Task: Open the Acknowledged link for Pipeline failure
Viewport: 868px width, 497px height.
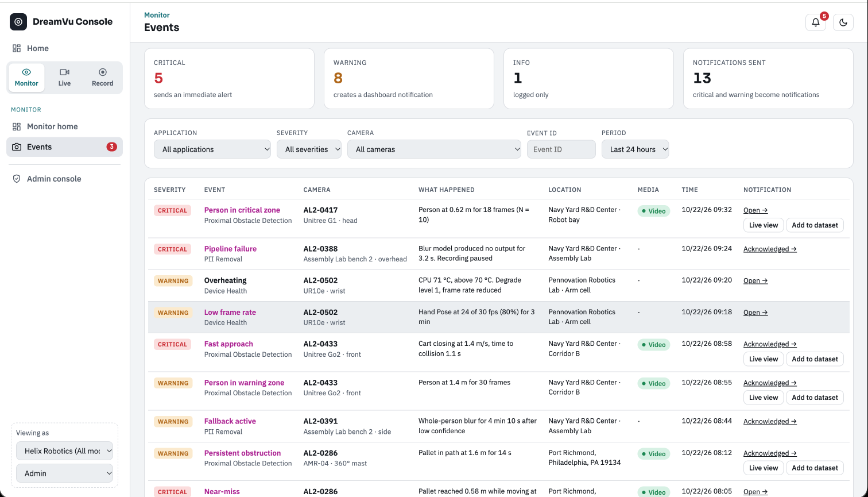Action: click(770, 249)
